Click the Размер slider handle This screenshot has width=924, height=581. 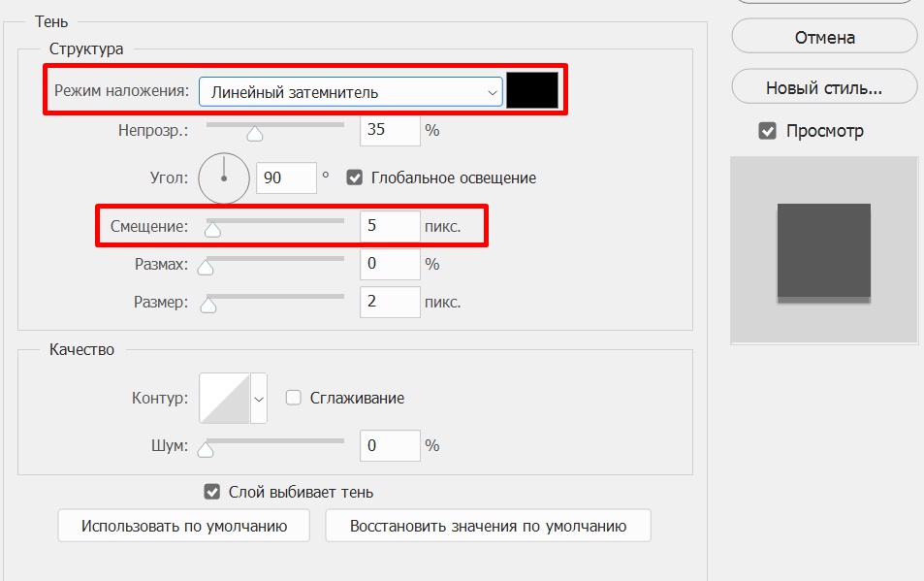coord(208,306)
